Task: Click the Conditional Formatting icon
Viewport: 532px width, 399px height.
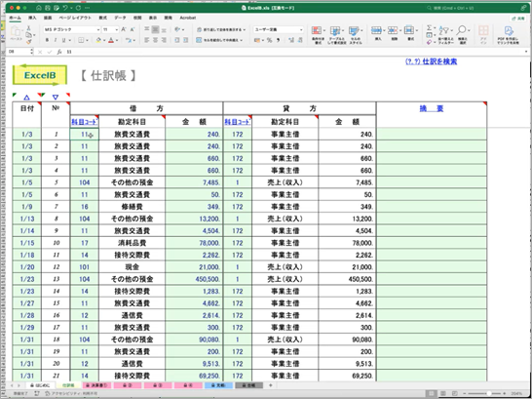Action: (x=317, y=30)
